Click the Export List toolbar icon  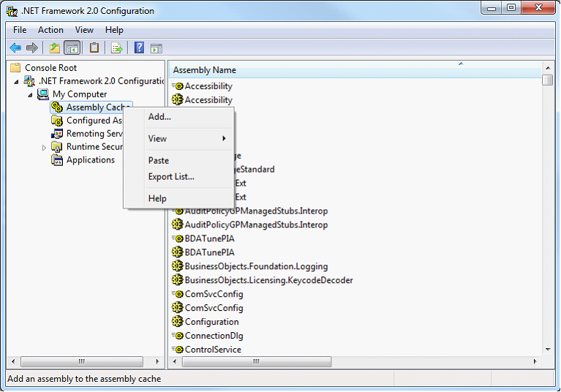(116, 48)
